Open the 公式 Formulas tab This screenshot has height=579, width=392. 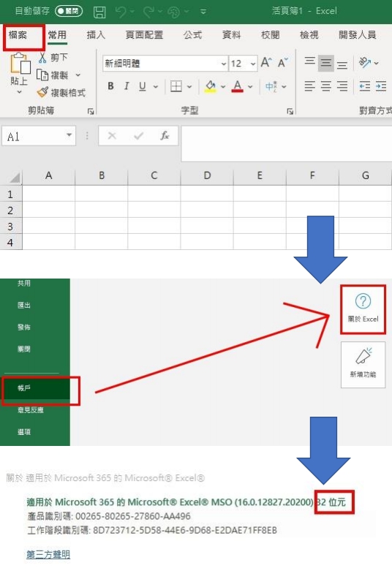click(x=192, y=35)
